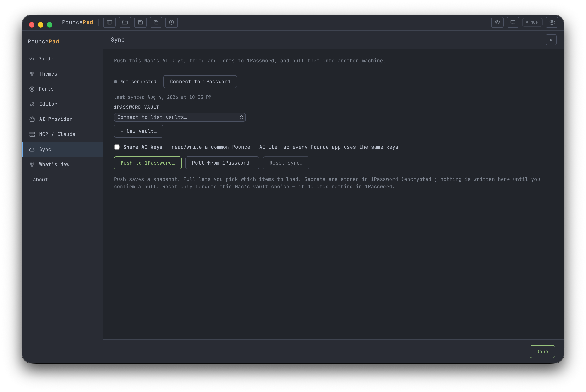Open the chat speech-bubble icon
The height and width of the screenshot is (392, 586).
click(x=513, y=22)
